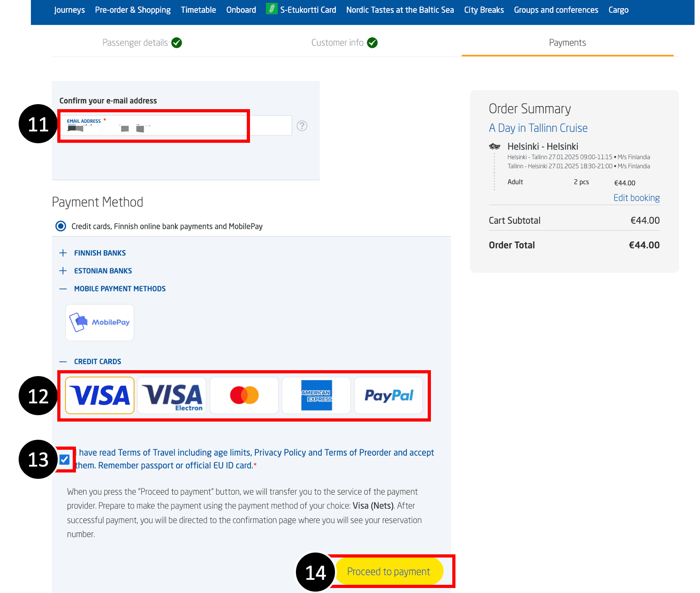Click the S-Etukortti green logo icon
This screenshot has width=700, height=593.
point(272,9)
